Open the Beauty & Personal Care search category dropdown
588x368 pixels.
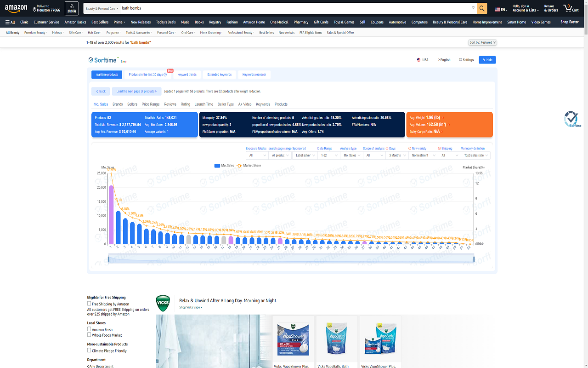point(102,8)
